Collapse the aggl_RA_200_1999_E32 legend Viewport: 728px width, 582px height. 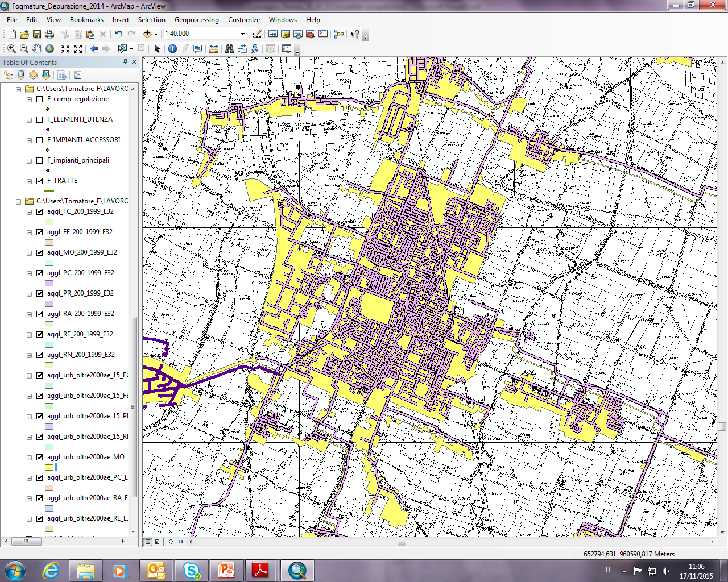click(30, 314)
